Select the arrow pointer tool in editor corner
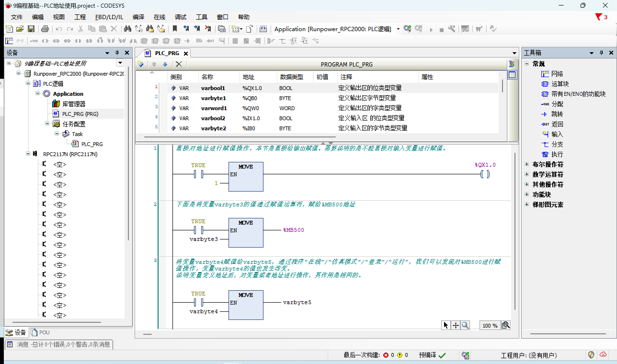This screenshot has height=364, width=617. (x=446, y=325)
